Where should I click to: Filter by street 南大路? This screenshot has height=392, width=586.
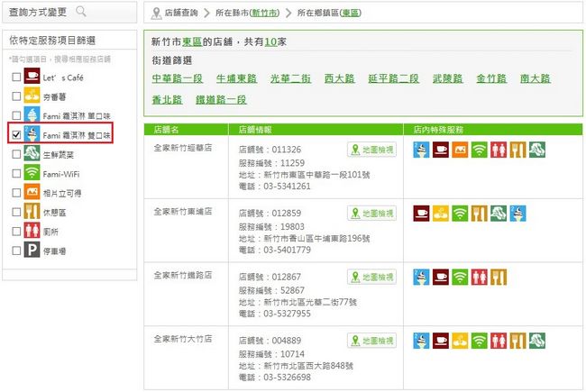(x=536, y=78)
